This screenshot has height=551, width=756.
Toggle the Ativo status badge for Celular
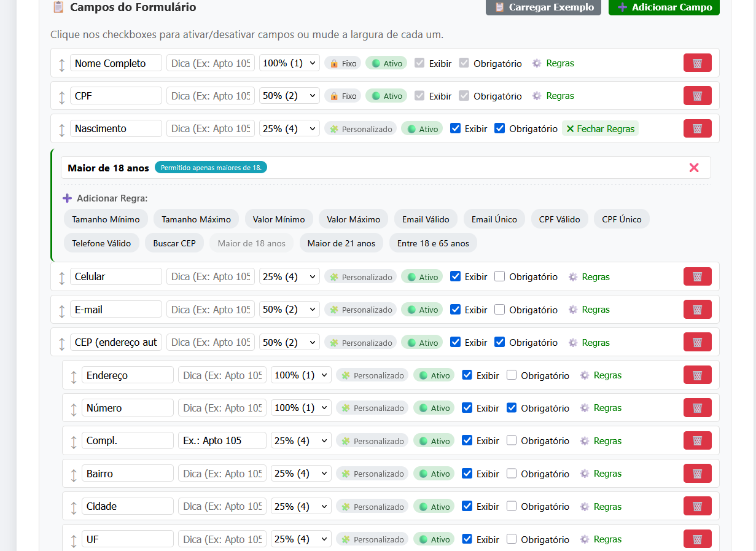422,277
